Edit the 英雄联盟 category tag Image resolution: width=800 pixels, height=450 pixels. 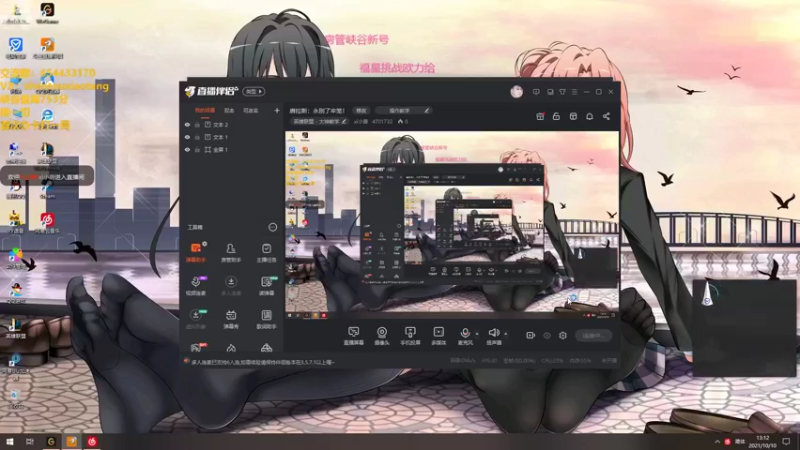point(319,121)
